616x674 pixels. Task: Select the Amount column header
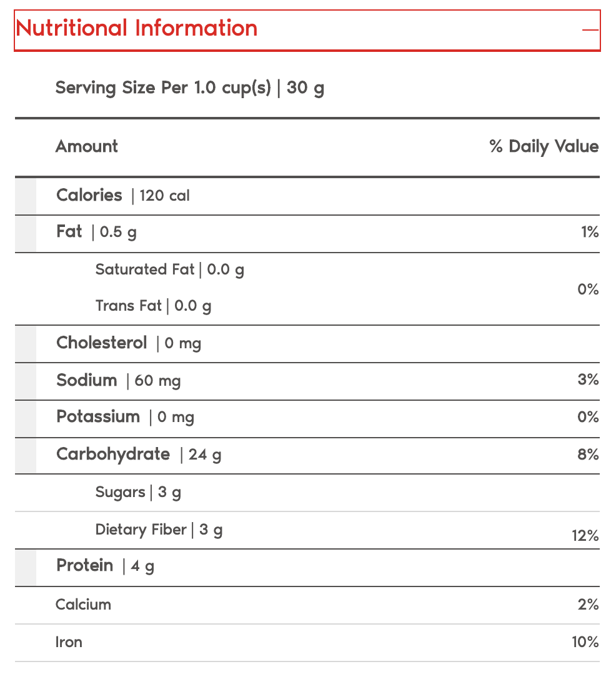pyautogui.click(x=86, y=146)
